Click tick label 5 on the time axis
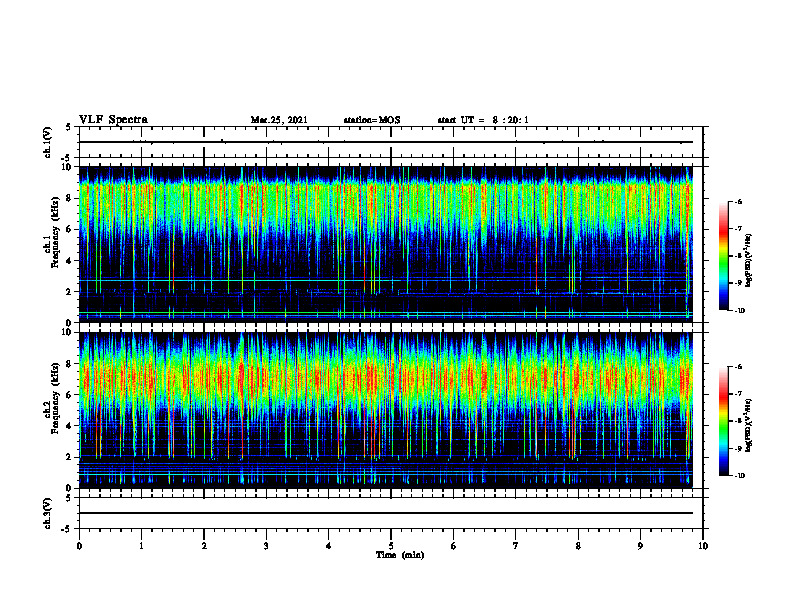 [391, 546]
